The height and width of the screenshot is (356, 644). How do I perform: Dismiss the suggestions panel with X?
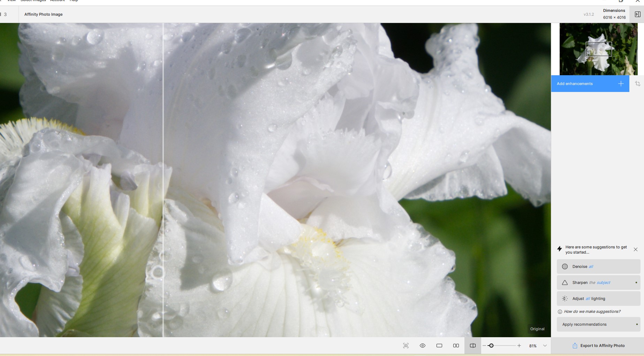[635, 249]
